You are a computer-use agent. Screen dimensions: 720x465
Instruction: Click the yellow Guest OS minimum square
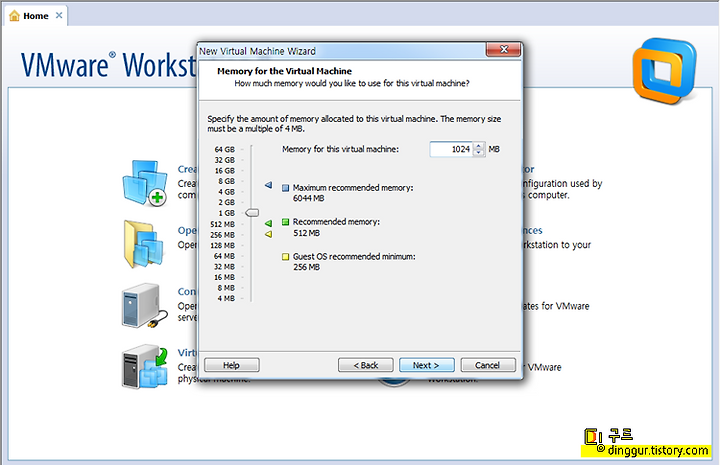click(x=286, y=257)
